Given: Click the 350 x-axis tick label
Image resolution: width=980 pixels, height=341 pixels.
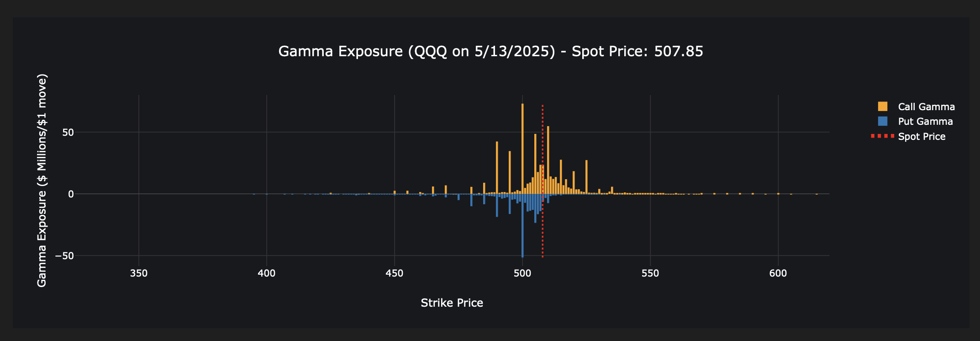Looking at the screenshot, I should 139,273.
